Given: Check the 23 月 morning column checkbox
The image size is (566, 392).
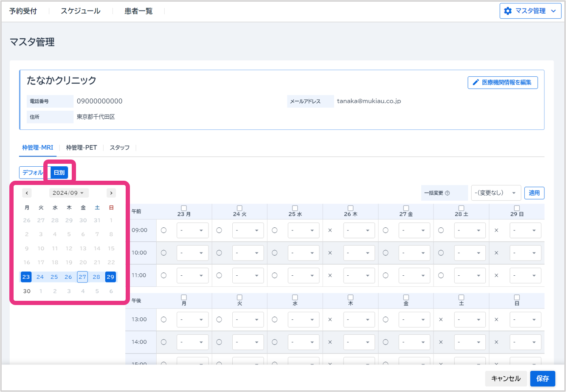Looking at the screenshot, I should click(x=184, y=208).
